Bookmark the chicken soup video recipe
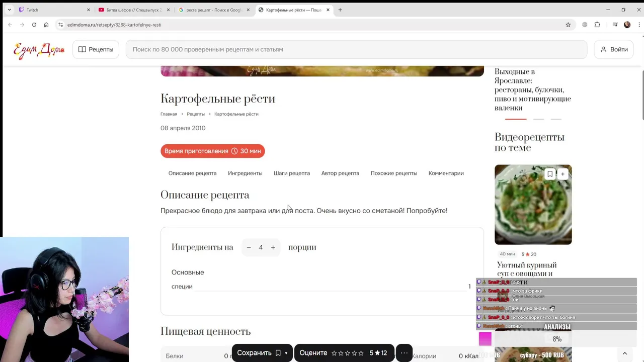Image resolution: width=644 pixels, height=362 pixels. tap(550, 174)
